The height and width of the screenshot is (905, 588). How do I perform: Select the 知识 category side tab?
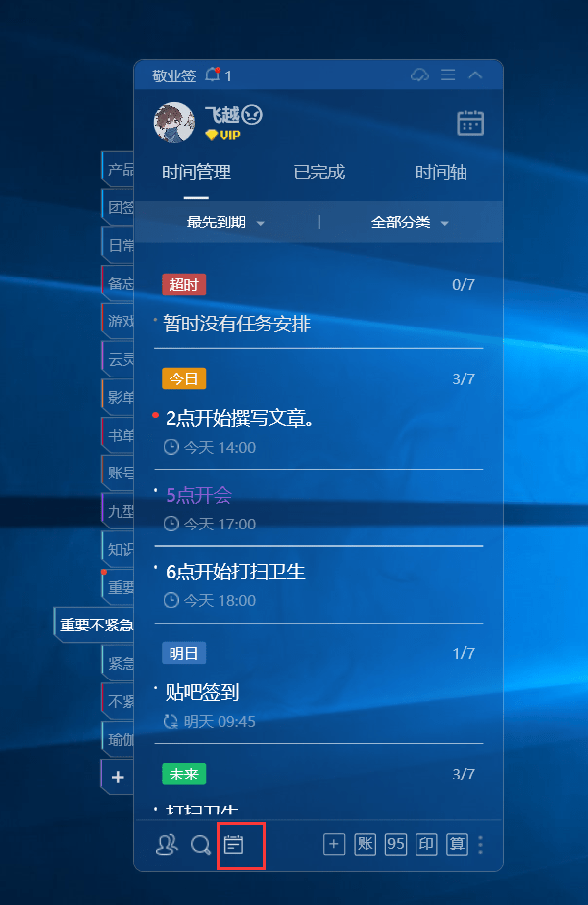coord(119,549)
